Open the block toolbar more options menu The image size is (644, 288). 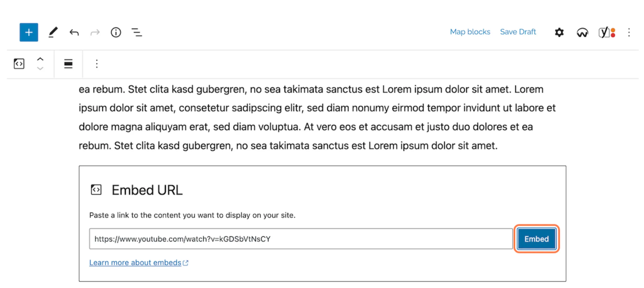pyautogui.click(x=97, y=64)
